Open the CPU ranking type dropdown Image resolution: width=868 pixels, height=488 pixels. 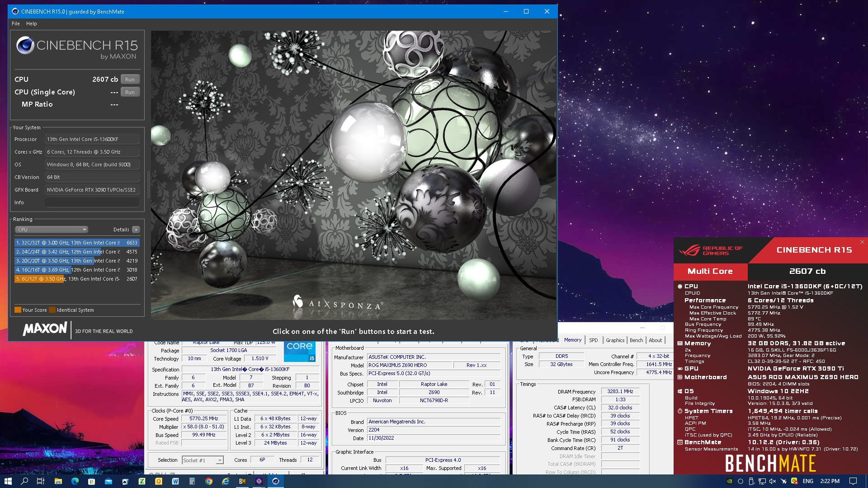tap(52, 230)
